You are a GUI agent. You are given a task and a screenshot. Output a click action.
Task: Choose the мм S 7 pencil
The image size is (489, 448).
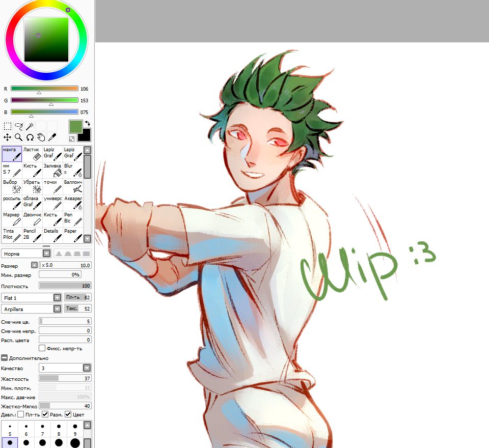click(12, 170)
